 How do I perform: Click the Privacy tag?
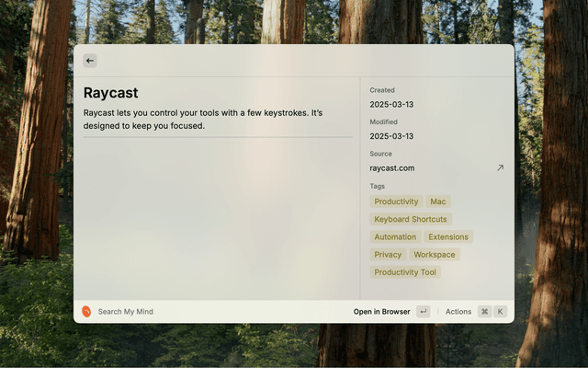pyautogui.click(x=388, y=255)
